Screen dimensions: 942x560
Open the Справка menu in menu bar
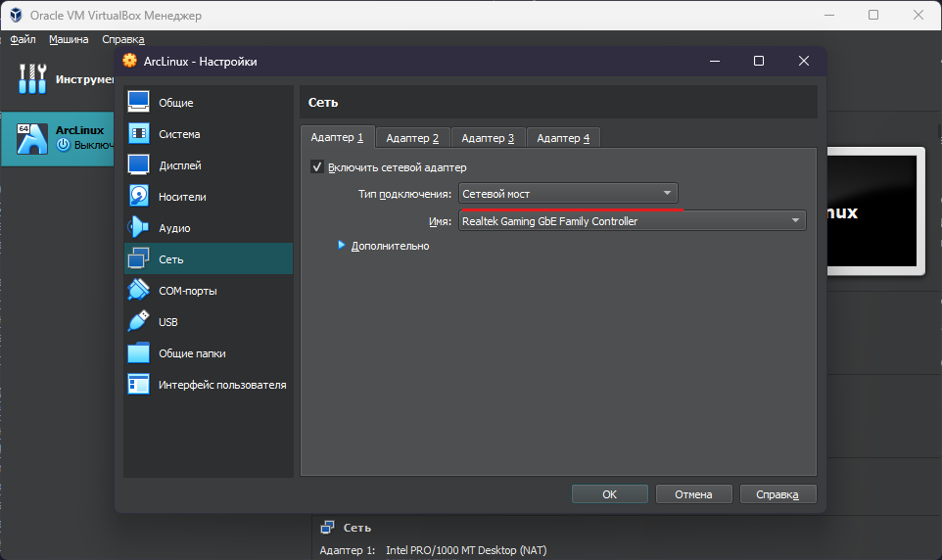(123, 39)
